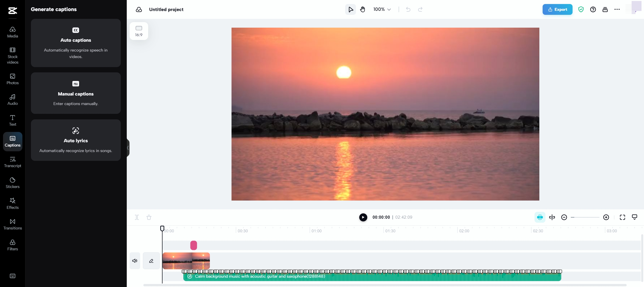Open the 16:9 aspect ratio selector
The height and width of the screenshot is (287, 644).
(139, 31)
